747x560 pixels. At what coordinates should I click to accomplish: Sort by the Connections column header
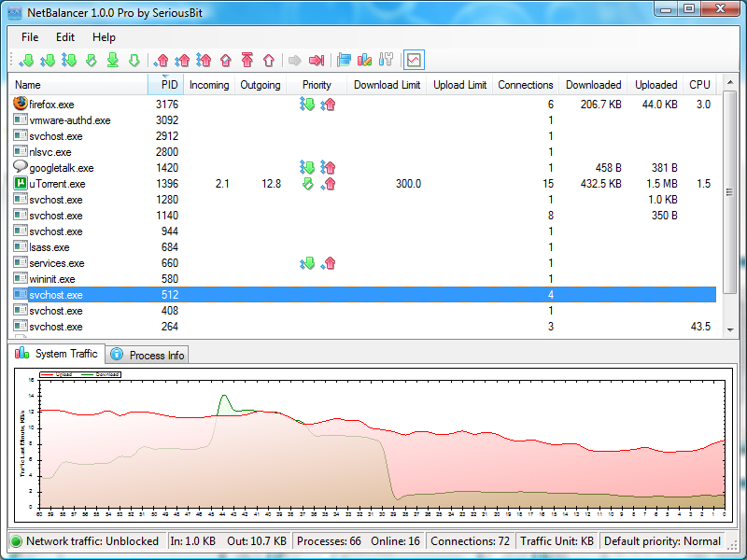(x=525, y=85)
